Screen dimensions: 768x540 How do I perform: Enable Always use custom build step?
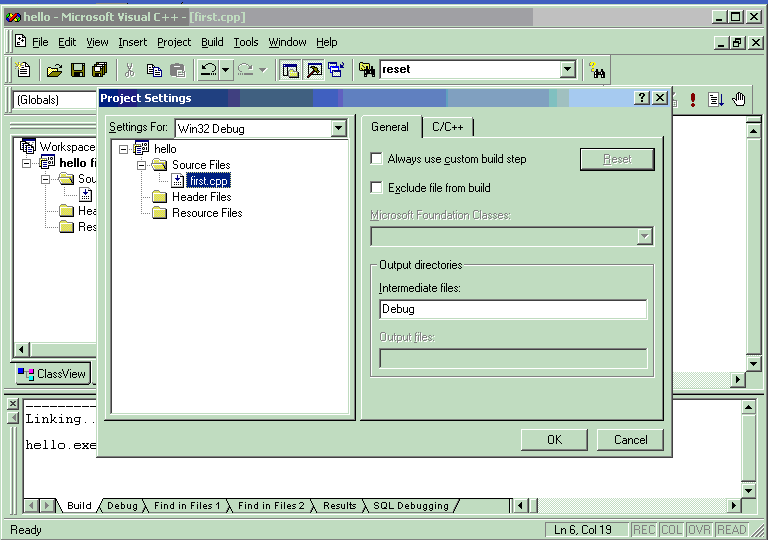point(377,159)
